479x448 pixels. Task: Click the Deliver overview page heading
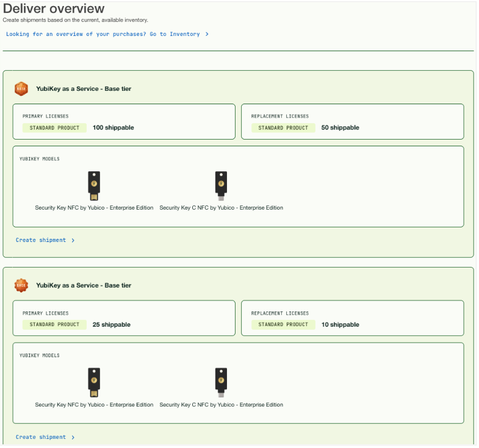coord(54,9)
